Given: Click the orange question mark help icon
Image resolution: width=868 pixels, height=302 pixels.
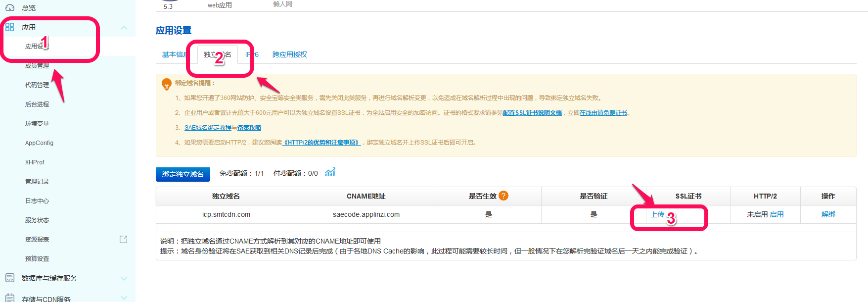Looking at the screenshot, I should (x=503, y=196).
